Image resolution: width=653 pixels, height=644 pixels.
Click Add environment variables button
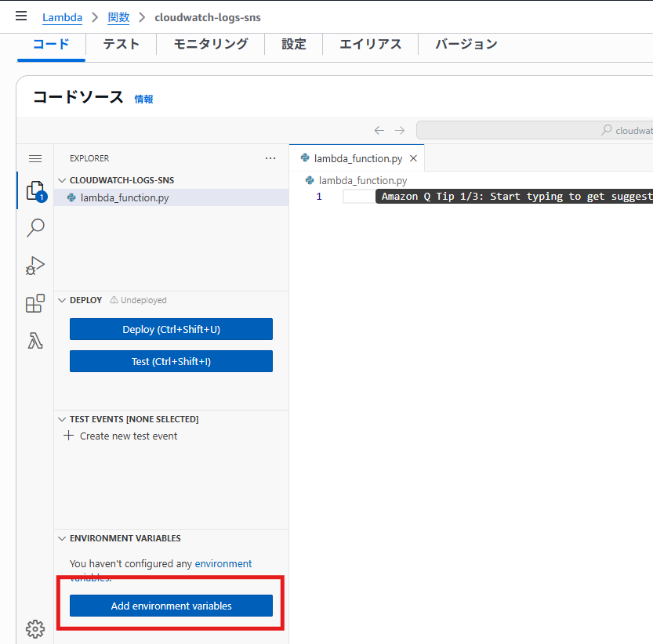pyautogui.click(x=171, y=606)
